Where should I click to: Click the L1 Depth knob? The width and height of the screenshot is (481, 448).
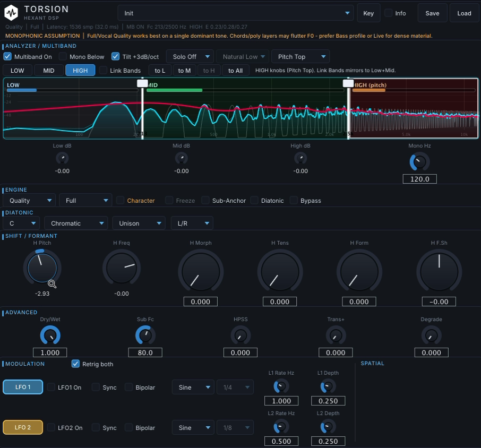pyautogui.click(x=328, y=386)
